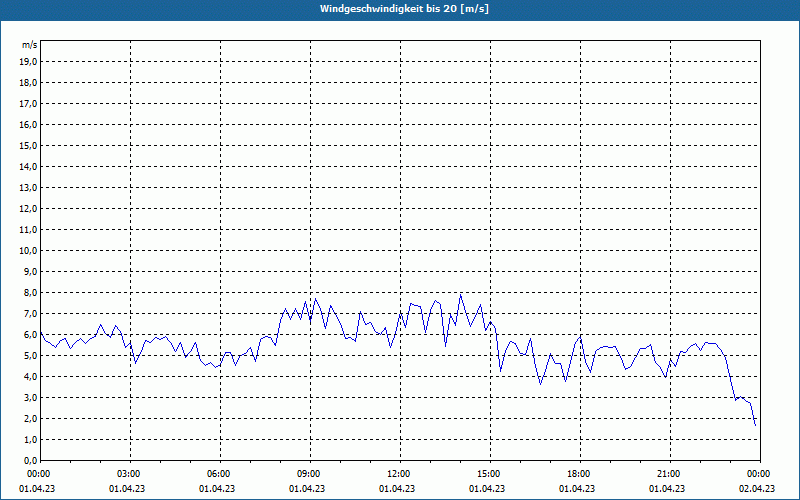Image resolution: width=800 pixels, height=500 pixels.
Task: Select the '11,0' y-axis label
Action: [27, 230]
